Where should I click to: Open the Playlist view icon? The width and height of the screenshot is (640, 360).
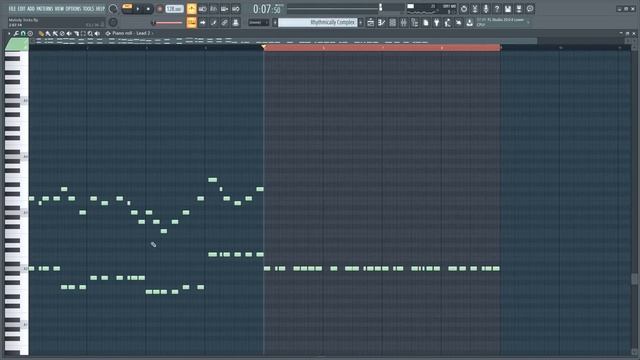(x=371, y=23)
